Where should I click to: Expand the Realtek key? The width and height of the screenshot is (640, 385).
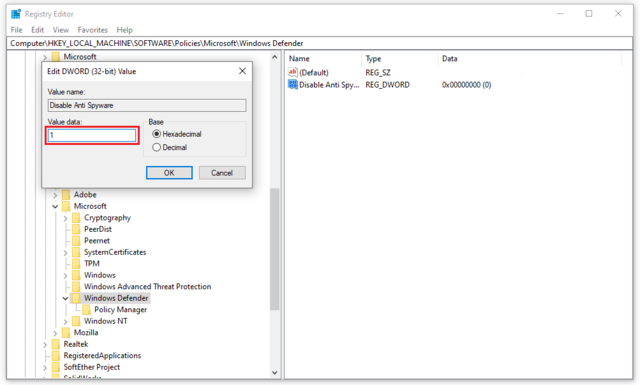(x=45, y=345)
